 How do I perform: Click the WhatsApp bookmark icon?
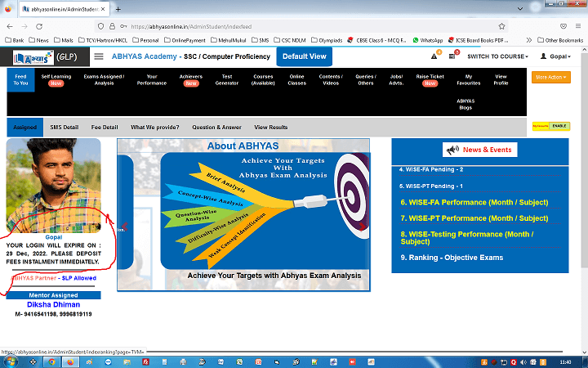[x=417, y=39]
